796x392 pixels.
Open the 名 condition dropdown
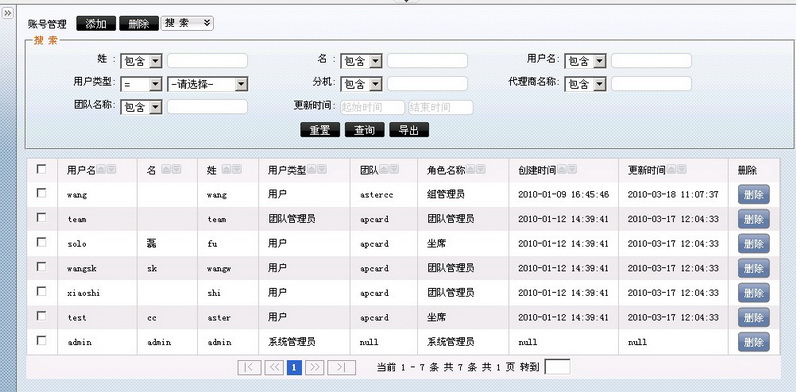point(361,62)
